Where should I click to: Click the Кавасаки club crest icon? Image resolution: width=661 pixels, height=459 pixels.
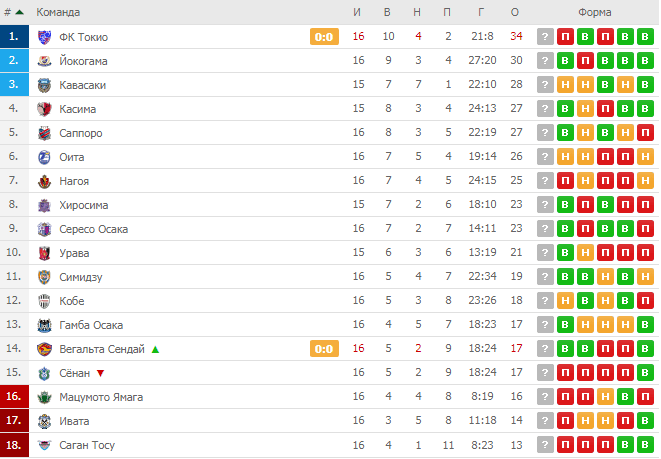coord(44,85)
